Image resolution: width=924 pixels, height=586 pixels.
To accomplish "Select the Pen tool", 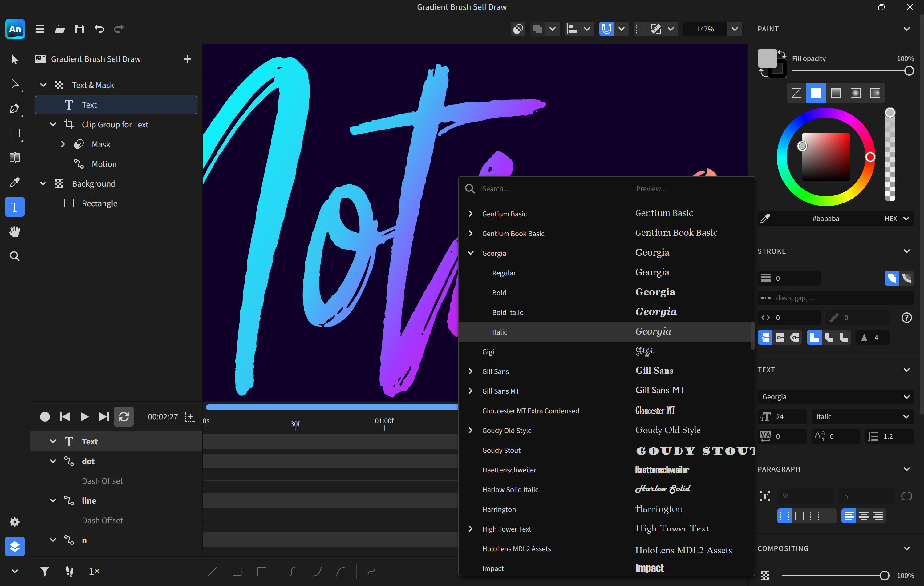I will pyautogui.click(x=14, y=109).
